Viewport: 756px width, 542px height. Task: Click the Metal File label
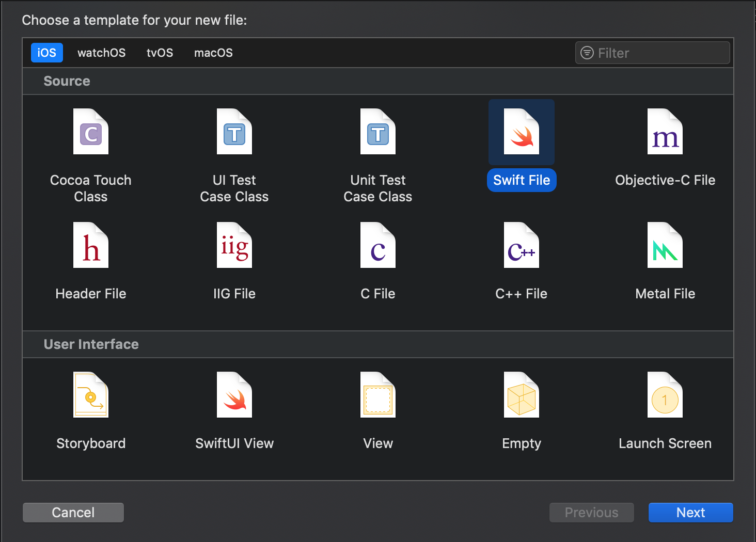[x=665, y=294]
